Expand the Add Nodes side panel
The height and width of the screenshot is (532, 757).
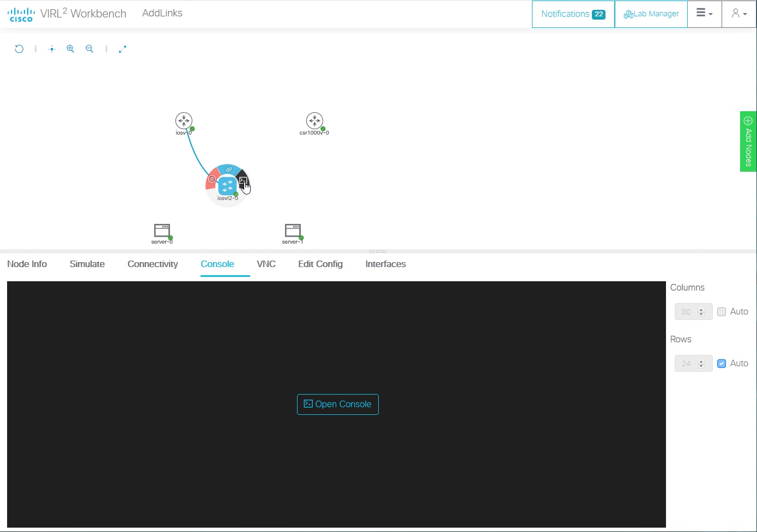click(748, 141)
